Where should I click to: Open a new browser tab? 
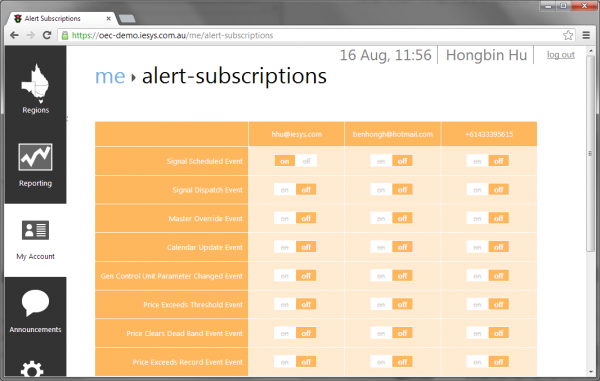(x=127, y=18)
